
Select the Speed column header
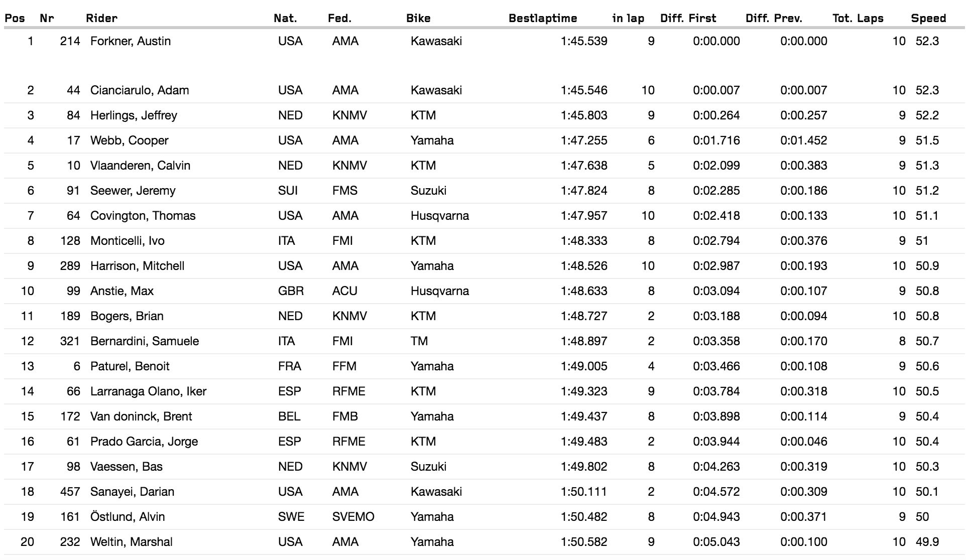(928, 19)
